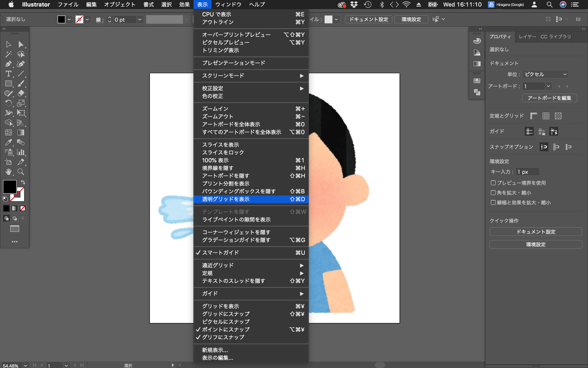588x368 pixels.
Task: Click the stroke weight 0 pt field
Action: tap(124, 20)
